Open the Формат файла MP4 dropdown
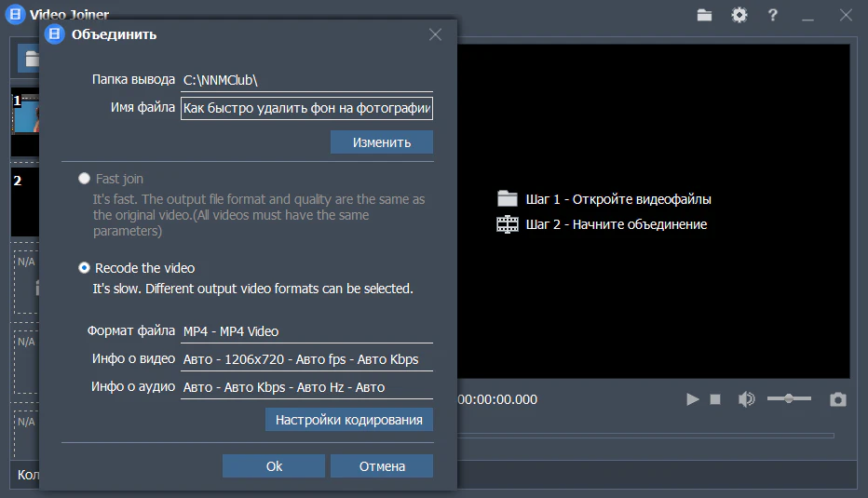 [x=306, y=331]
